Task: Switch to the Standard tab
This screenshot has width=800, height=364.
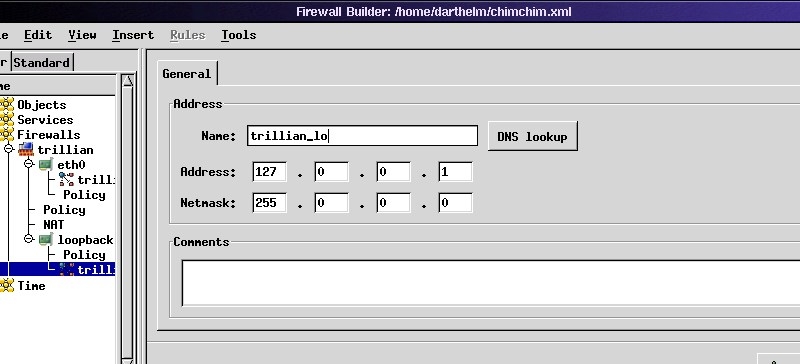Action: click(42, 62)
